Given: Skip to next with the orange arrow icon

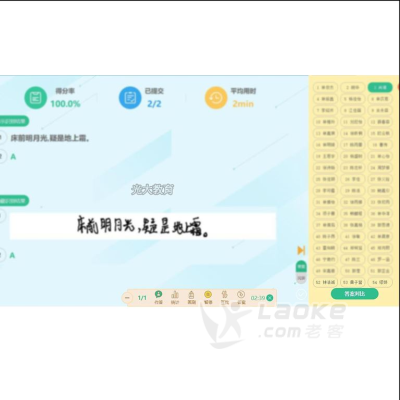Looking at the screenshot, I should pyautogui.click(x=301, y=250).
